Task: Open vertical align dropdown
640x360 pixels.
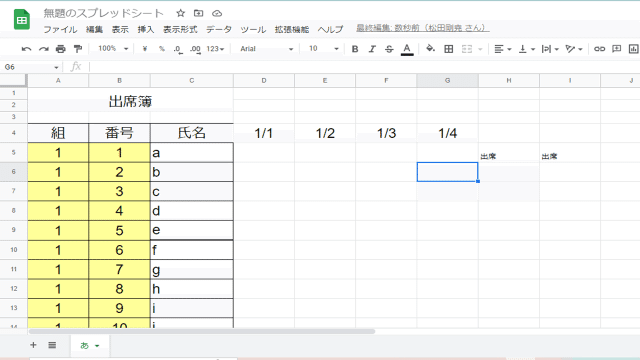Action: tap(526, 49)
